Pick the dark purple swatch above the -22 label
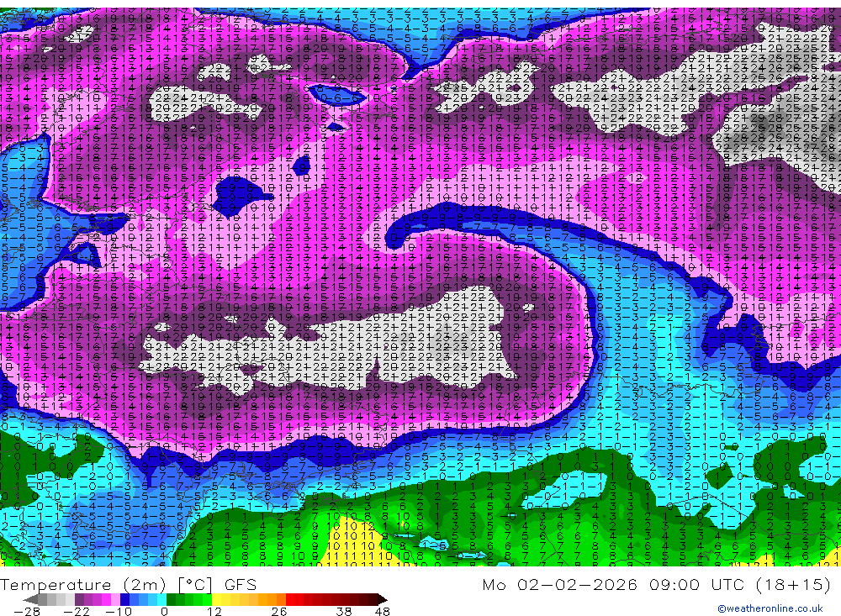 coord(79,599)
